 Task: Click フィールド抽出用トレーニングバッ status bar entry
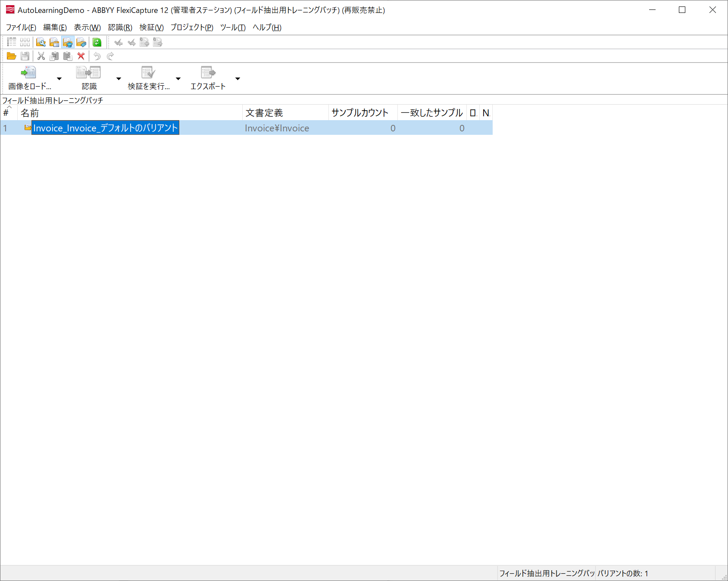(x=547, y=573)
